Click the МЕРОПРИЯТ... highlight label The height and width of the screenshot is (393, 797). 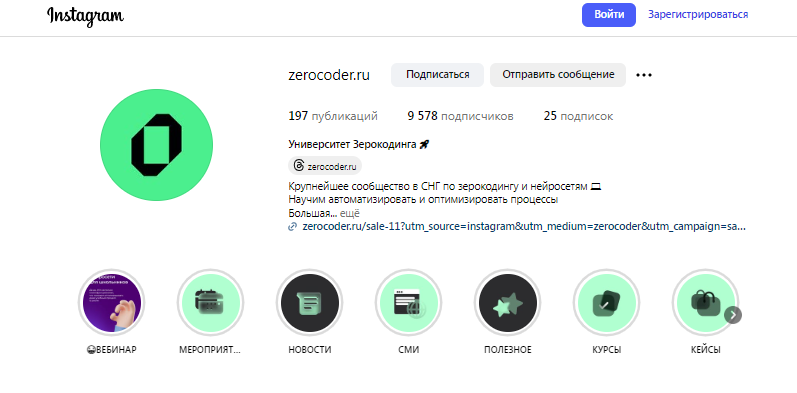tap(210, 350)
